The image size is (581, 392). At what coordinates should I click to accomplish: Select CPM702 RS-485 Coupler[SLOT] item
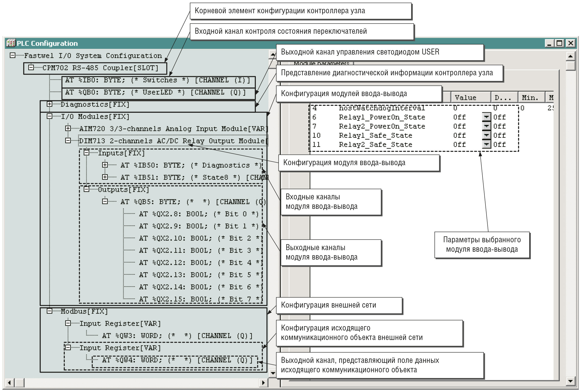pos(100,68)
